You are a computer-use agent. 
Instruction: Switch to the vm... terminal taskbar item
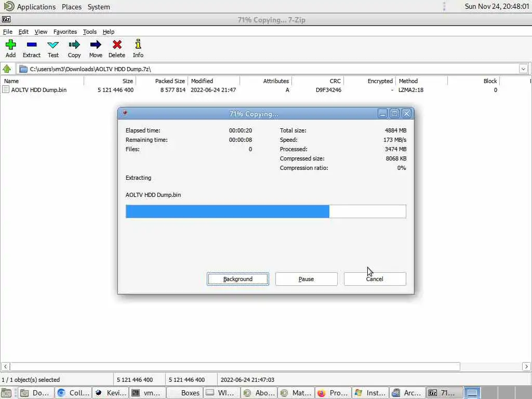click(148, 393)
